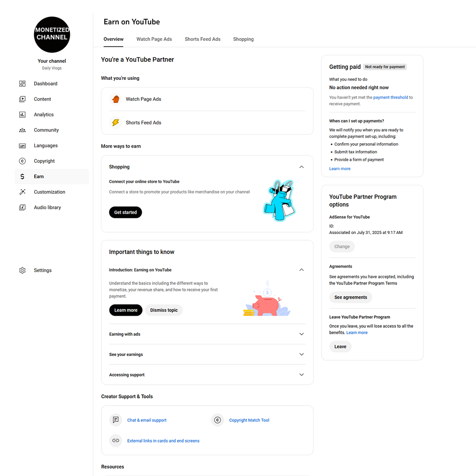Switch to the Shorts Feed Ads tab
Viewport: 476px width, 476px height.
pos(202,39)
